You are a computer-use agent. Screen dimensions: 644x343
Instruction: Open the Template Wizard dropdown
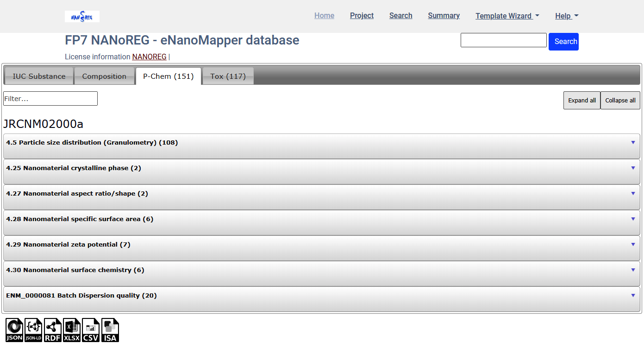(x=507, y=16)
